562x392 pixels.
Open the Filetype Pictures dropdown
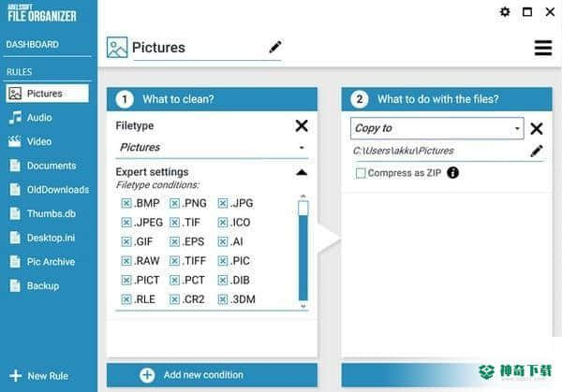(x=212, y=148)
